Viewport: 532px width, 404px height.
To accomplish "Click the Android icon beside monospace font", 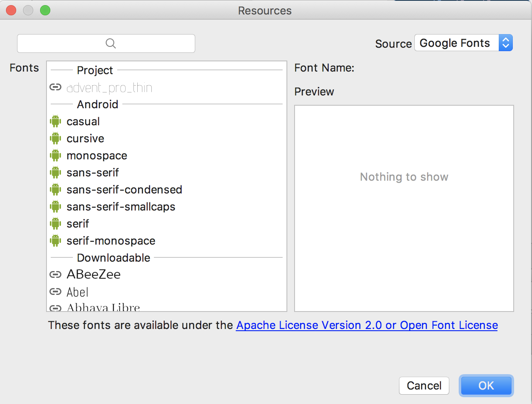I will (x=55, y=156).
